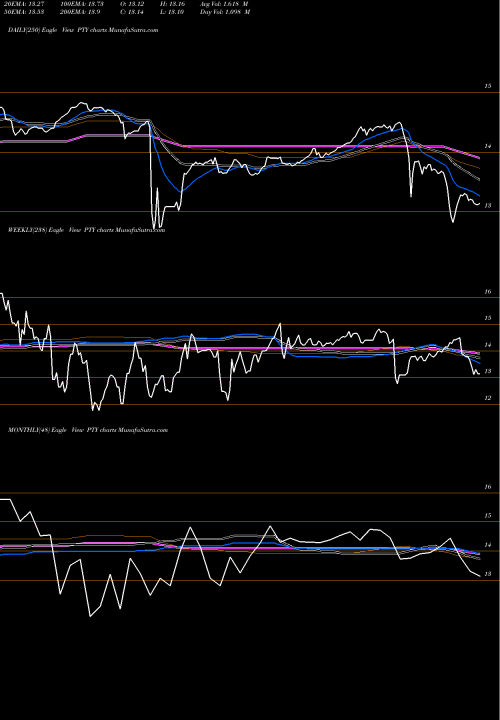Click the 14 price label on weekly chart

pyautogui.click(x=488, y=345)
